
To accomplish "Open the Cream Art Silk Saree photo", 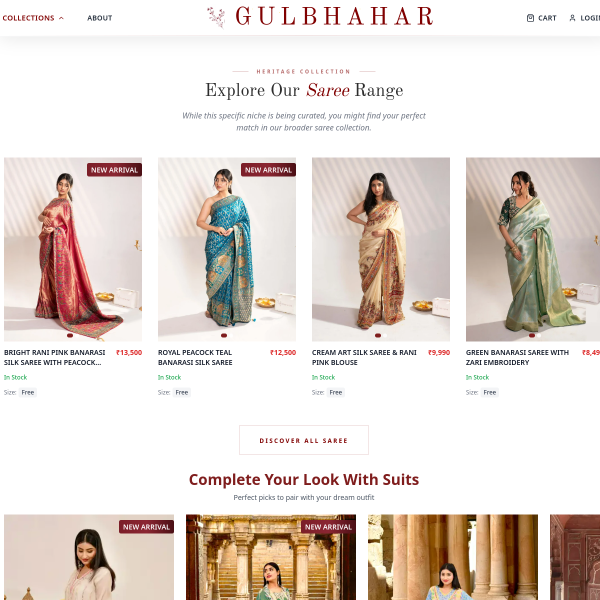I will pyautogui.click(x=381, y=249).
